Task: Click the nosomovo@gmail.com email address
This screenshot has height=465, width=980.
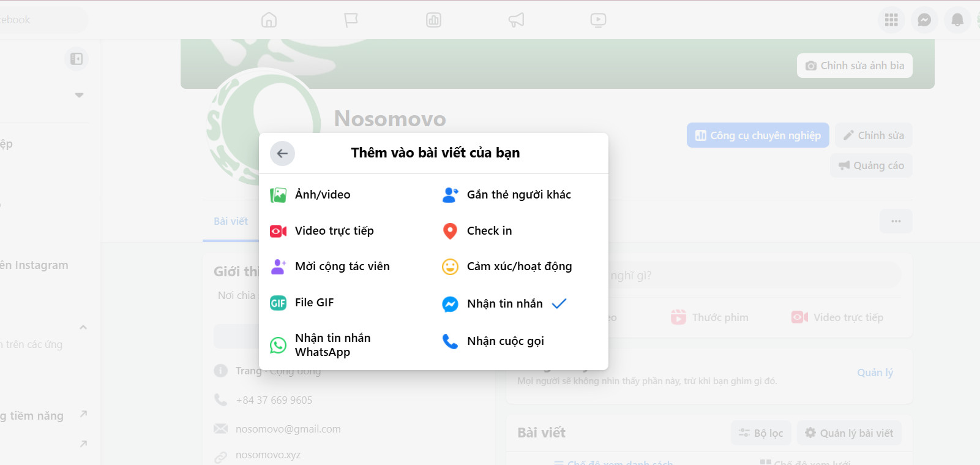Action: pyautogui.click(x=288, y=429)
